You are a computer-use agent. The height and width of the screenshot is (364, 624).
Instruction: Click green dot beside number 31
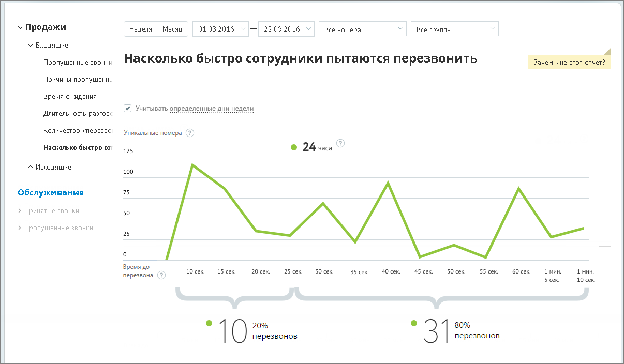point(414,323)
